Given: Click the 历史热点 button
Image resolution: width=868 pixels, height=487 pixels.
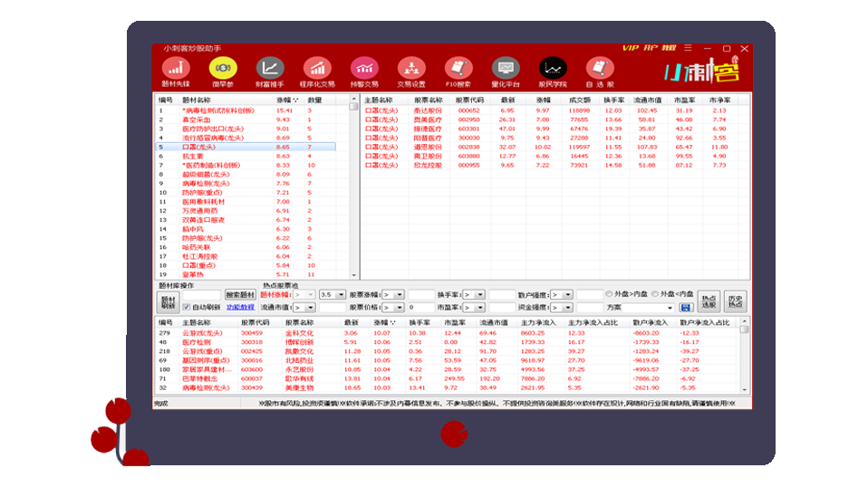Looking at the screenshot, I should coord(735,301).
